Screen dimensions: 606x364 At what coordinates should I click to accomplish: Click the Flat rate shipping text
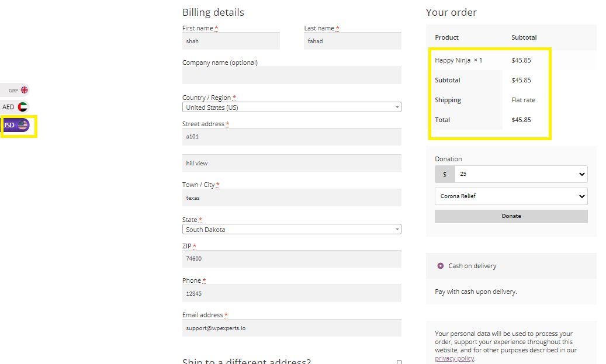[x=523, y=100]
